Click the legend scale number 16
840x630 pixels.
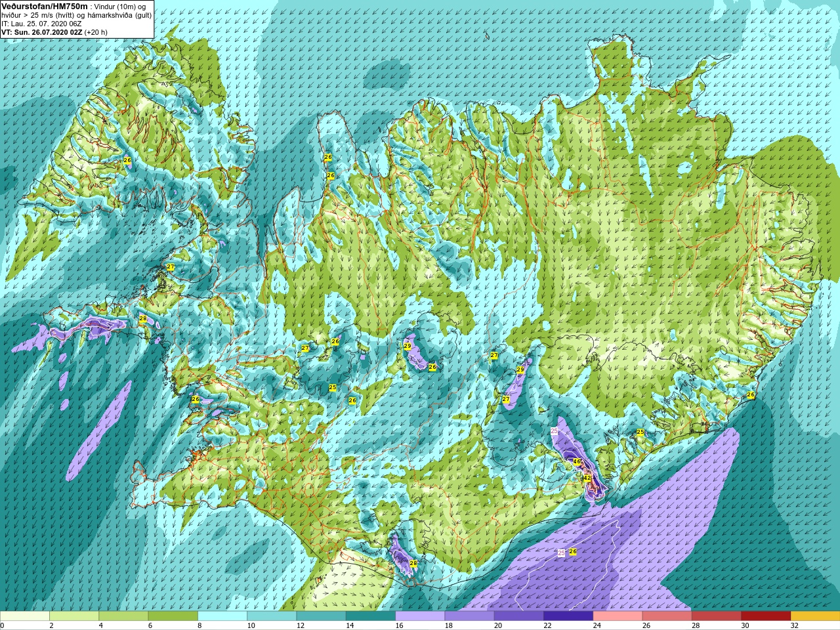pos(398,625)
